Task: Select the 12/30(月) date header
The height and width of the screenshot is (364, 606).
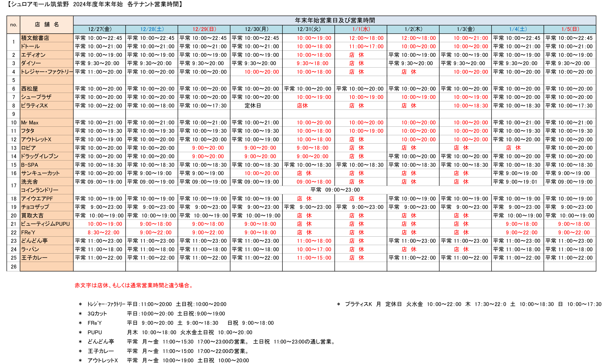Action: pos(256,29)
